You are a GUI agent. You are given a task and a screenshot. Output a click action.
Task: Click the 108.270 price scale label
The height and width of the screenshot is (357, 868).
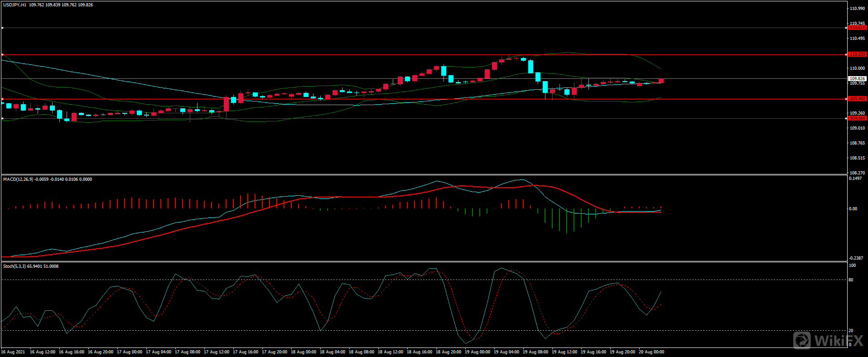click(x=857, y=173)
